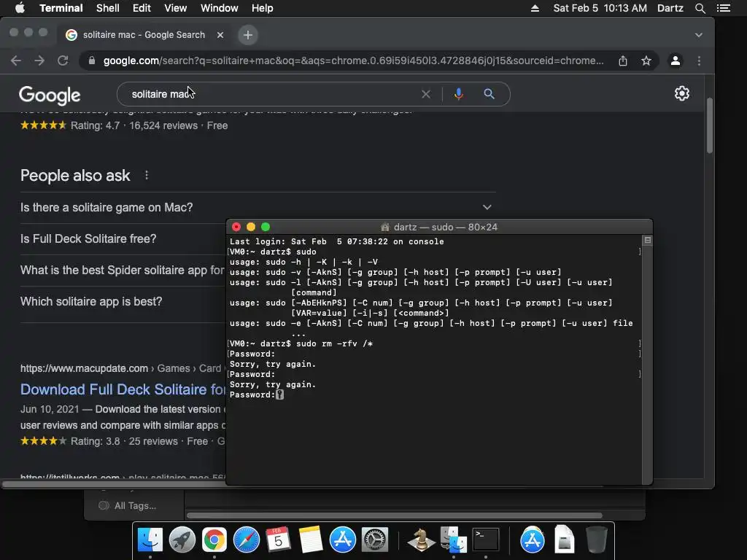Open the Edit menu

(x=142, y=8)
